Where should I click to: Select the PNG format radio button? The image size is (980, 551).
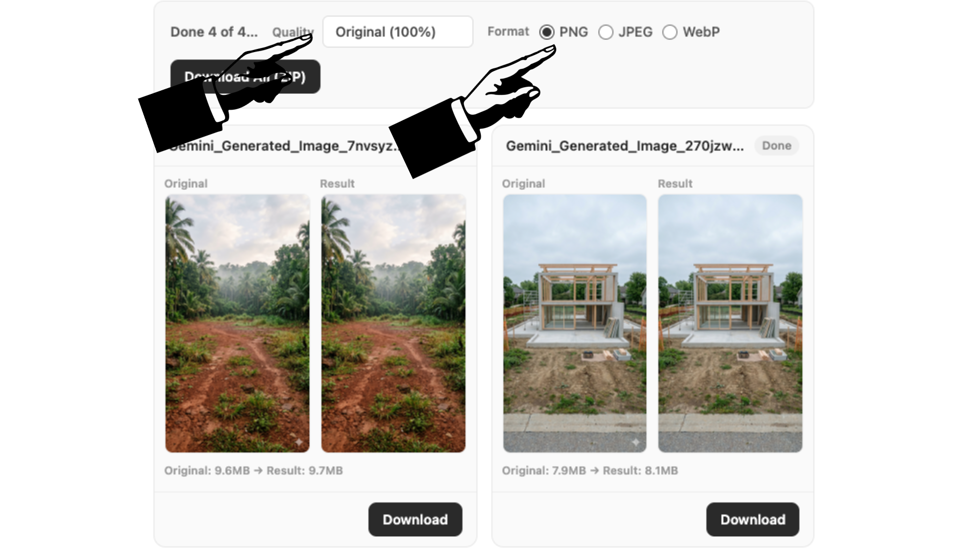(x=547, y=32)
